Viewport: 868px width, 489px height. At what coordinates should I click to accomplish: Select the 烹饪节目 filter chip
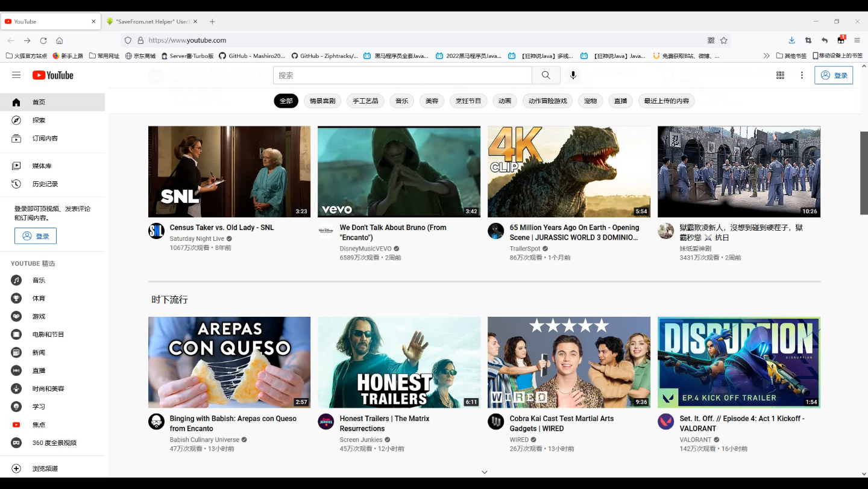[x=468, y=101]
